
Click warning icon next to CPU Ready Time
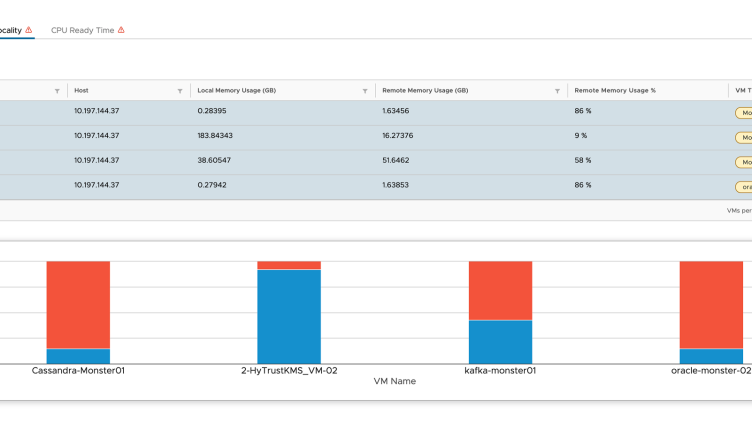point(121,30)
